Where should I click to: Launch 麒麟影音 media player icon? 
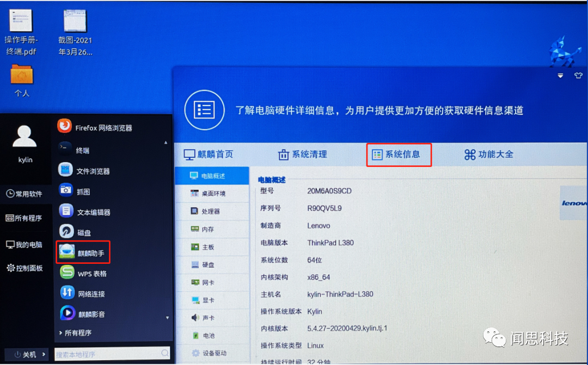pos(68,313)
